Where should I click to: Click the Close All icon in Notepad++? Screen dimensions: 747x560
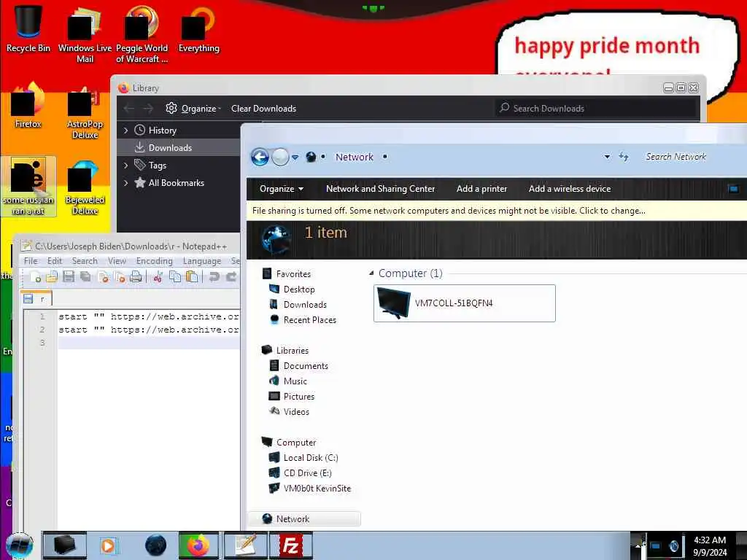tap(120, 276)
